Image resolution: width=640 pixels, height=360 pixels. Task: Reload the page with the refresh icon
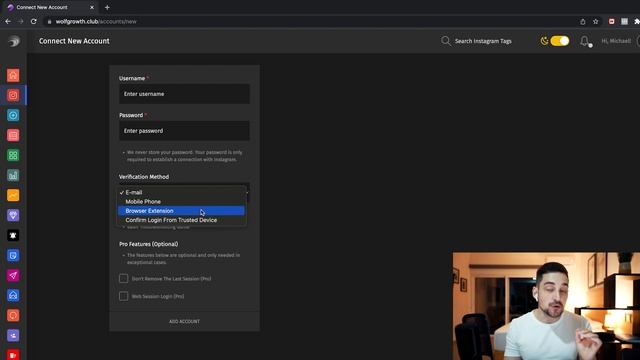coord(33,21)
